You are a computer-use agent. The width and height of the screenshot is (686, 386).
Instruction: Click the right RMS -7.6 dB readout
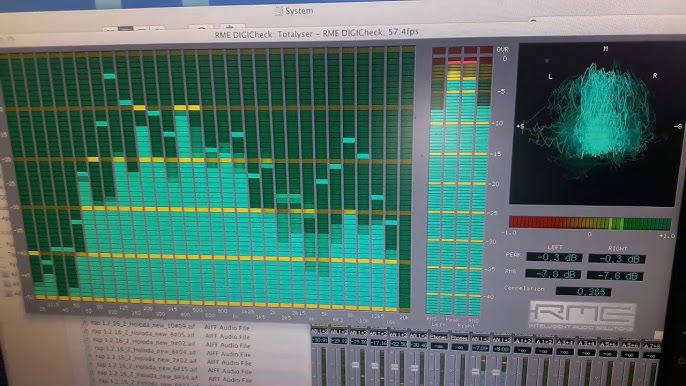tap(615, 276)
